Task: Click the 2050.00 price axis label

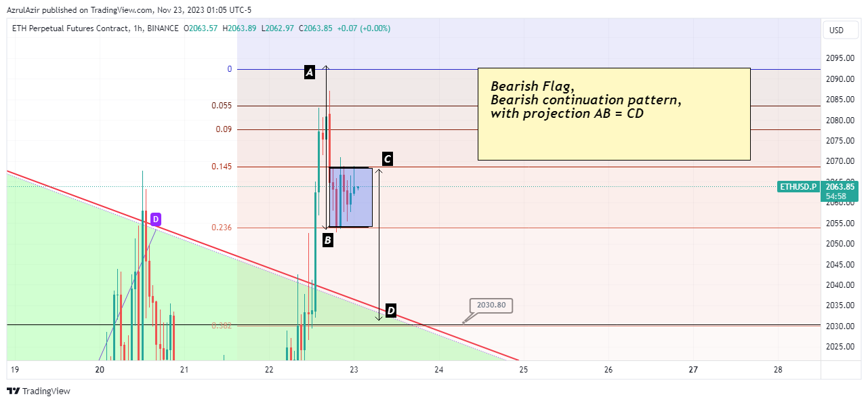Action: (840, 244)
